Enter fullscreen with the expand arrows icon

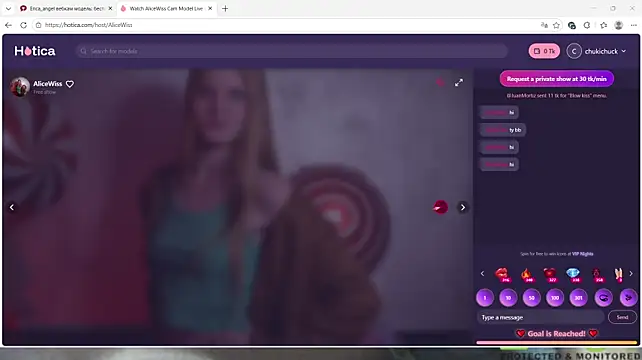(x=459, y=83)
